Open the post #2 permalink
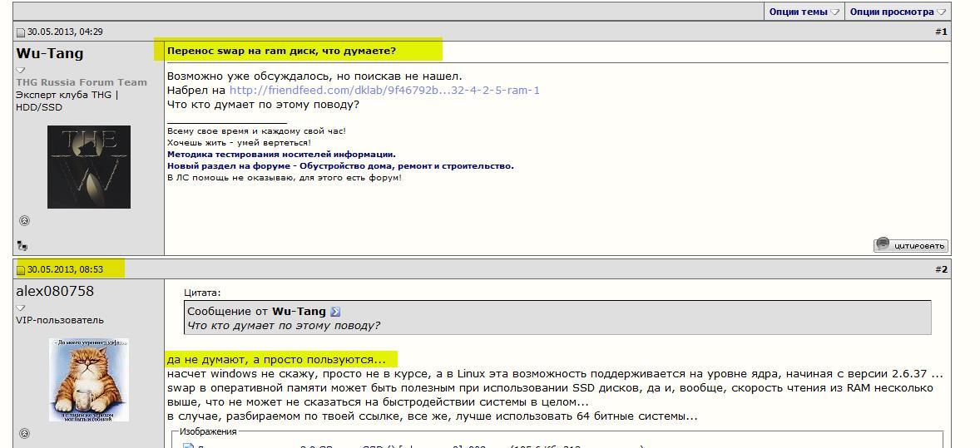This screenshot has width=980, height=448. [x=941, y=269]
